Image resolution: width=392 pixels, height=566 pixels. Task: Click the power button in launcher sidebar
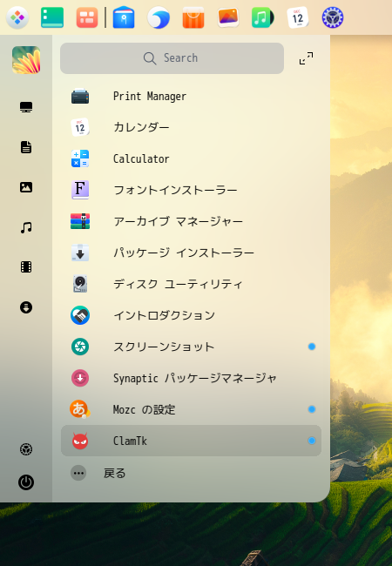pyautogui.click(x=26, y=482)
